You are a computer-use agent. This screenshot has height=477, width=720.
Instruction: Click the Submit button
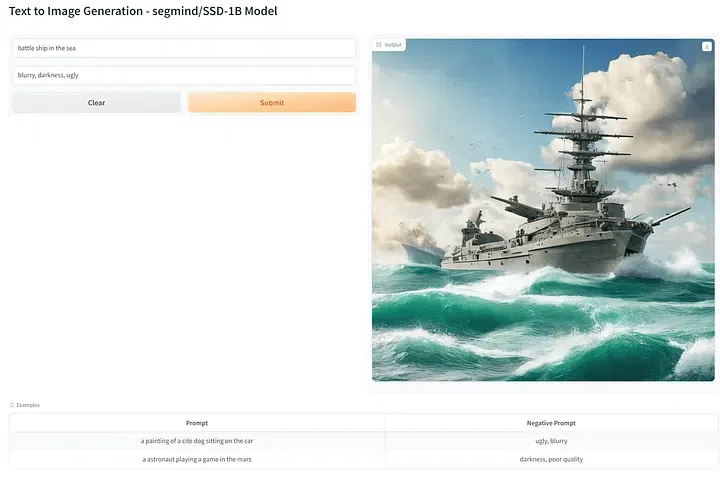tap(272, 102)
